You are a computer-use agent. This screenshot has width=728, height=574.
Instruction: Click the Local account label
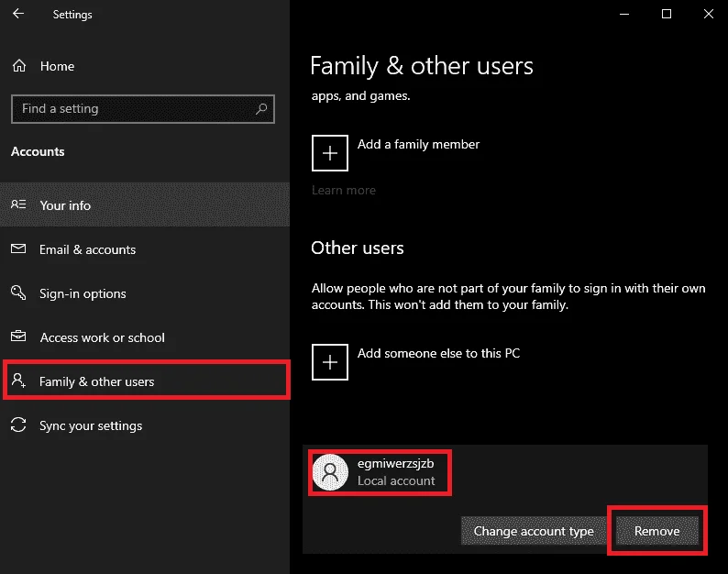pyautogui.click(x=396, y=480)
